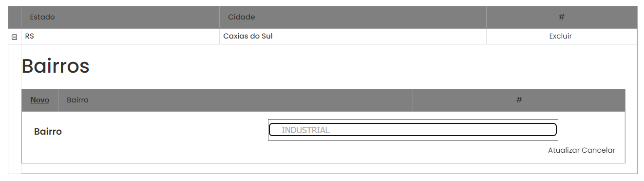Viewport: 644px width, 181px height.
Task: Sort by the Cidade column header
Action: (242, 17)
